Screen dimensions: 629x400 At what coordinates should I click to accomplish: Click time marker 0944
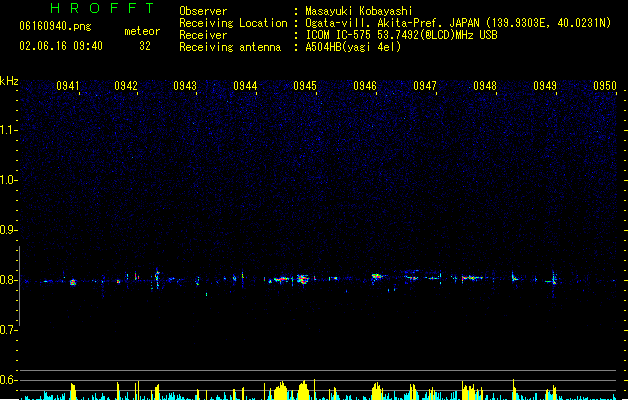245,86
